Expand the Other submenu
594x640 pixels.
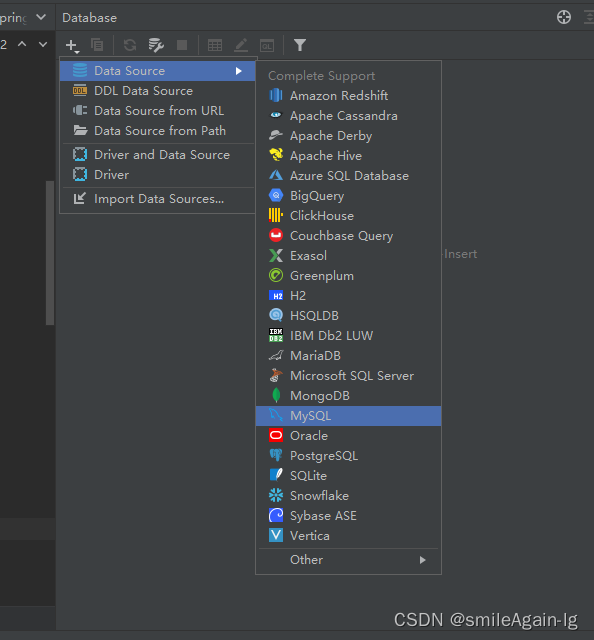pyautogui.click(x=348, y=560)
